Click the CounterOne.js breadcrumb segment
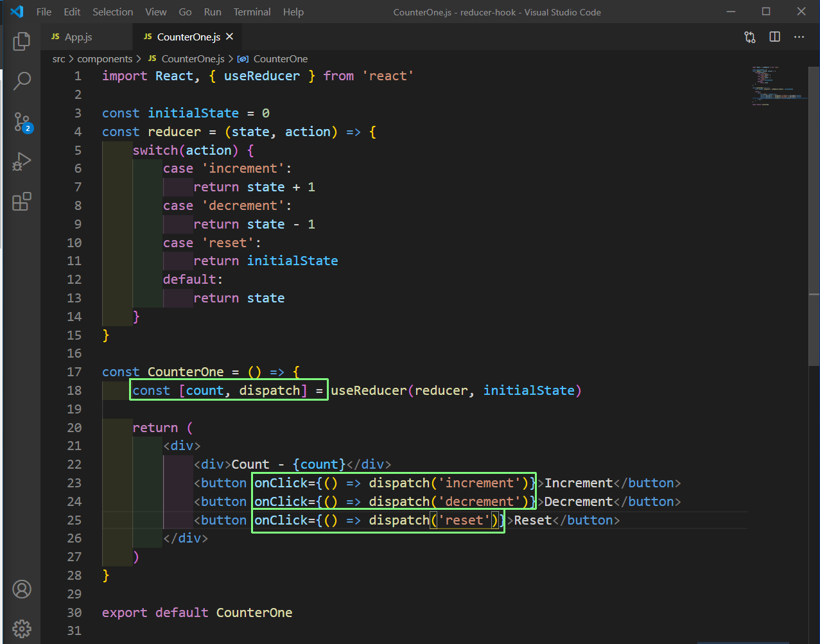The image size is (820, 644). (x=186, y=58)
